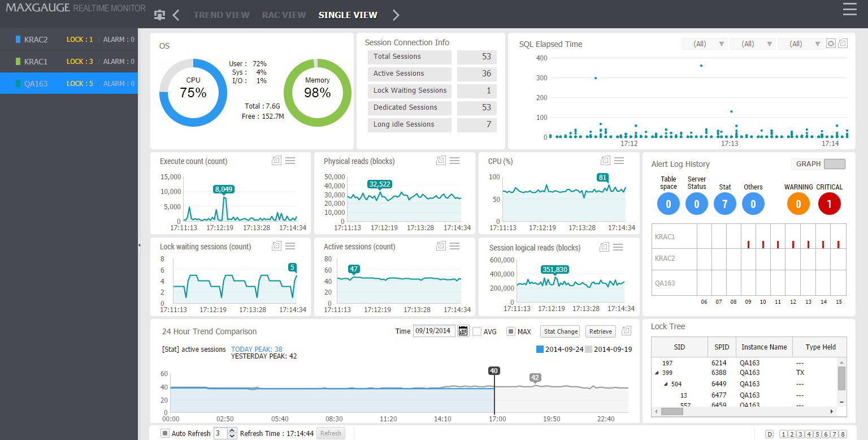
Task: Click the 2014-09-24 blue legend swatch
Action: (x=540, y=350)
